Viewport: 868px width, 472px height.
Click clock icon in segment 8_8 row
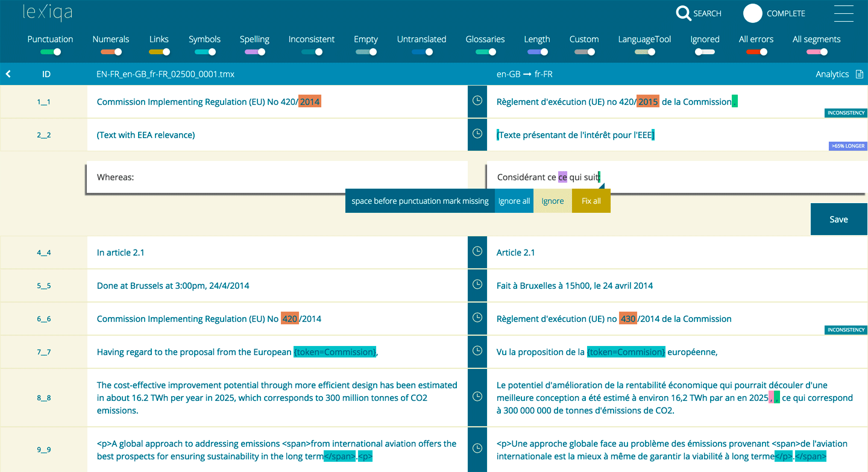click(477, 397)
